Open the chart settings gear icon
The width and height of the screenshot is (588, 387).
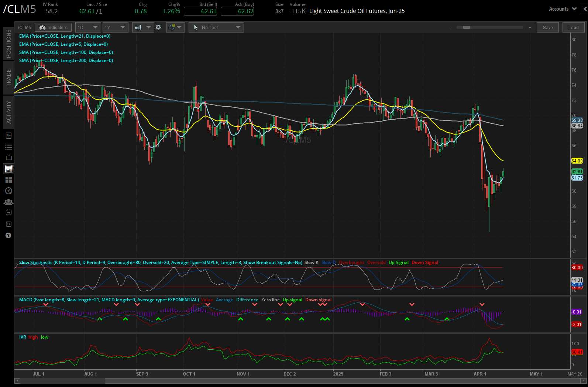click(158, 27)
